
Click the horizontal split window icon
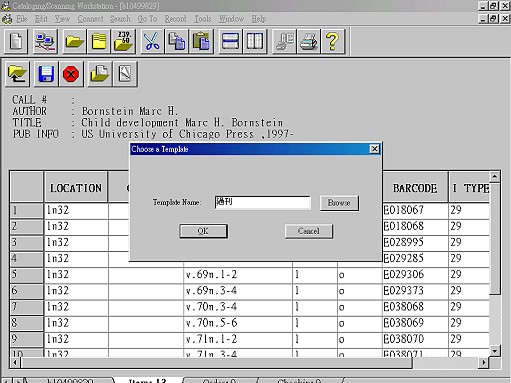click(230, 41)
